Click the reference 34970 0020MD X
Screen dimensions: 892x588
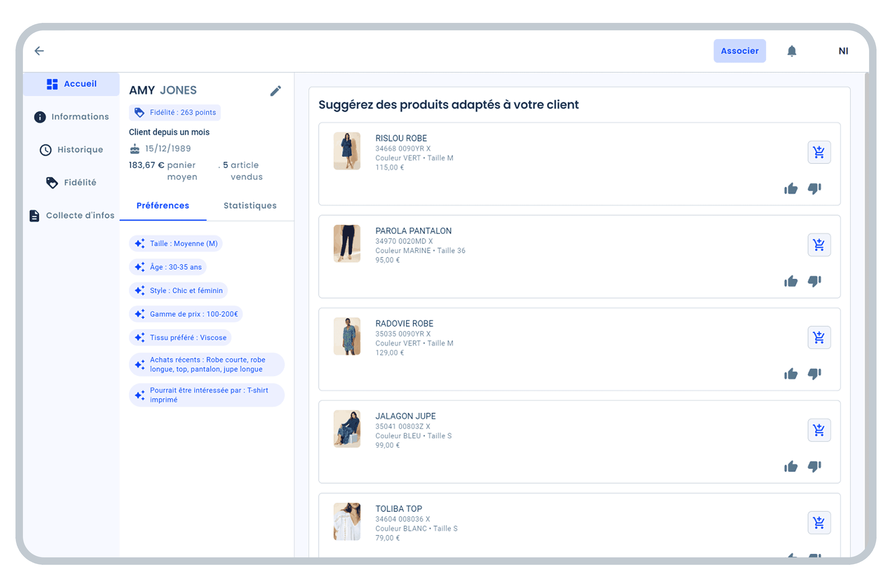click(404, 241)
